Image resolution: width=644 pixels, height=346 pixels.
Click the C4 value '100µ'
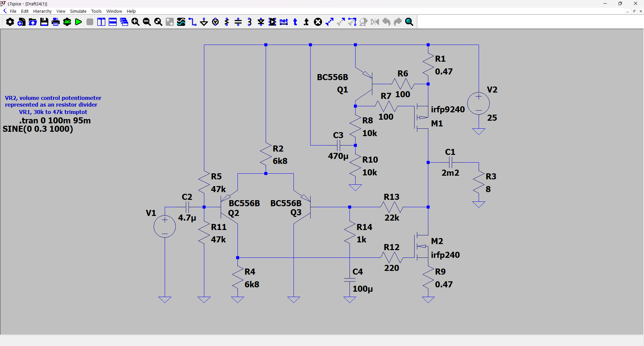tap(363, 289)
